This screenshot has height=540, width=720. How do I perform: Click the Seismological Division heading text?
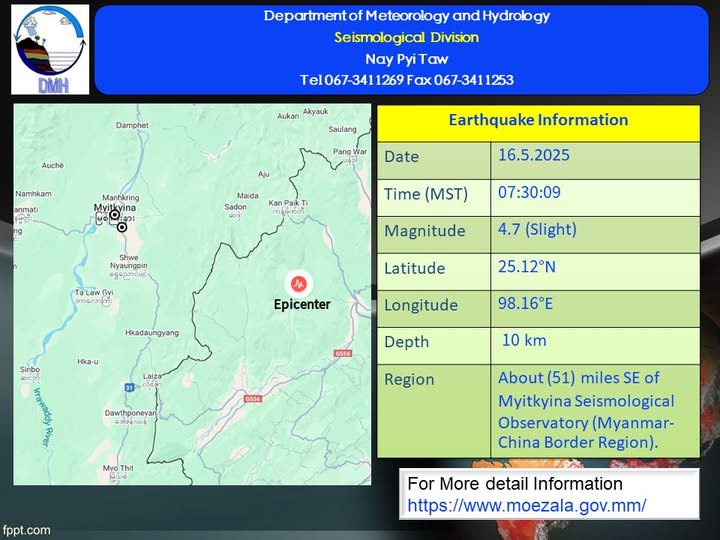tap(406, 37)
